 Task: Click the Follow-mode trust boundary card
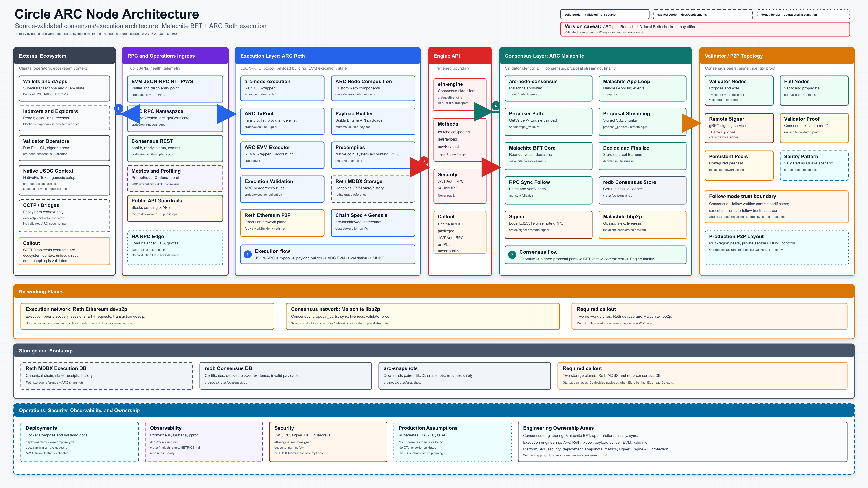(777, 207)
